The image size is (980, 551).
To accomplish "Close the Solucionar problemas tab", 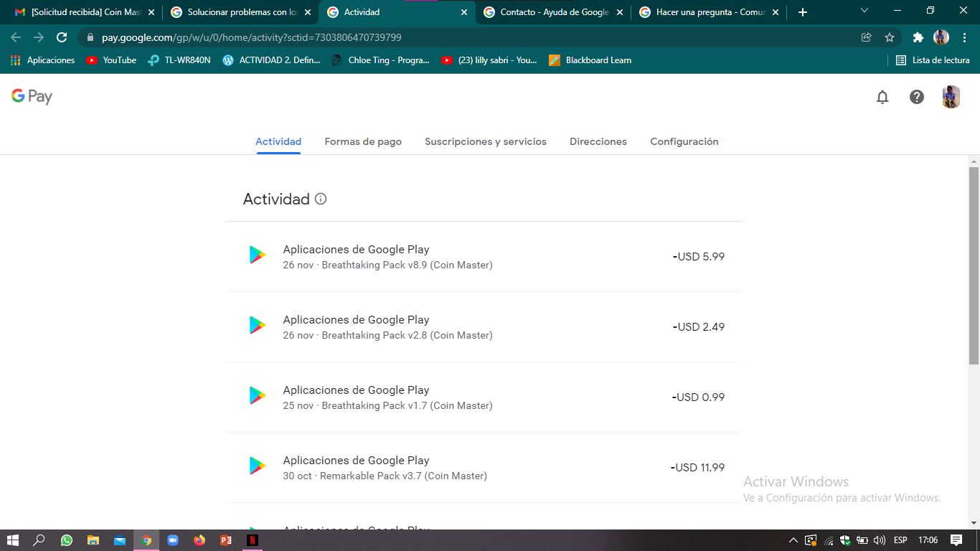I will 307,12.
